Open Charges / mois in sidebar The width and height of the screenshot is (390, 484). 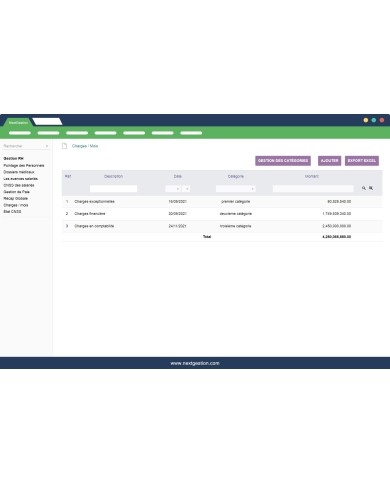[16, 205]
